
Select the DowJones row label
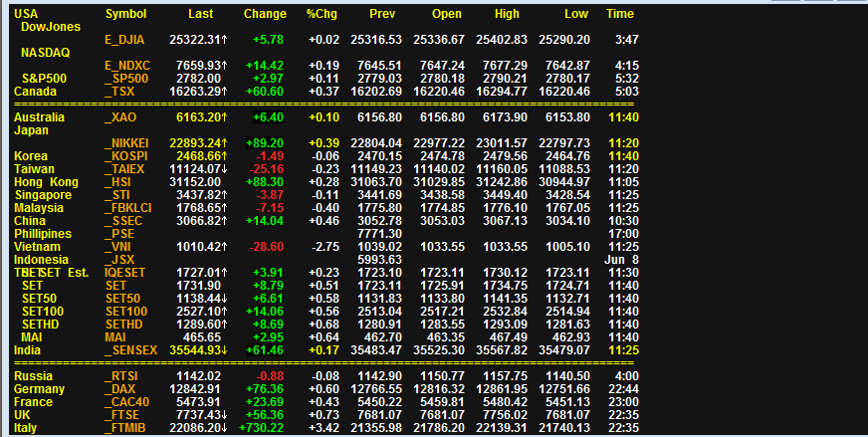click(x=51, y=27)
